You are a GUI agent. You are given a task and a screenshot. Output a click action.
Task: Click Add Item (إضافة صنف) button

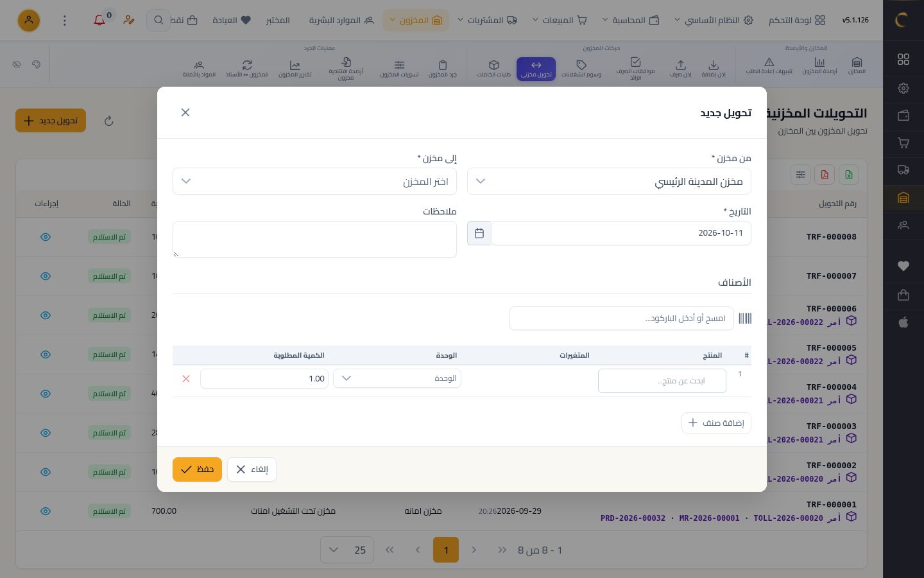click(716, 423)
